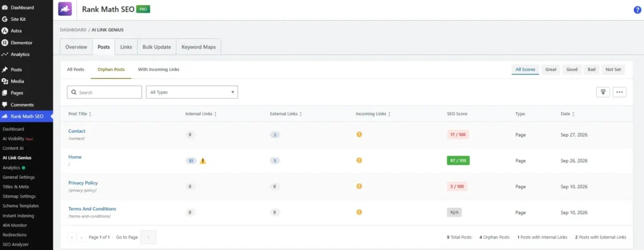Click the next page arrow in pagination
The image size is (644, 250).
pyautogui.click(x=81, y=237)
